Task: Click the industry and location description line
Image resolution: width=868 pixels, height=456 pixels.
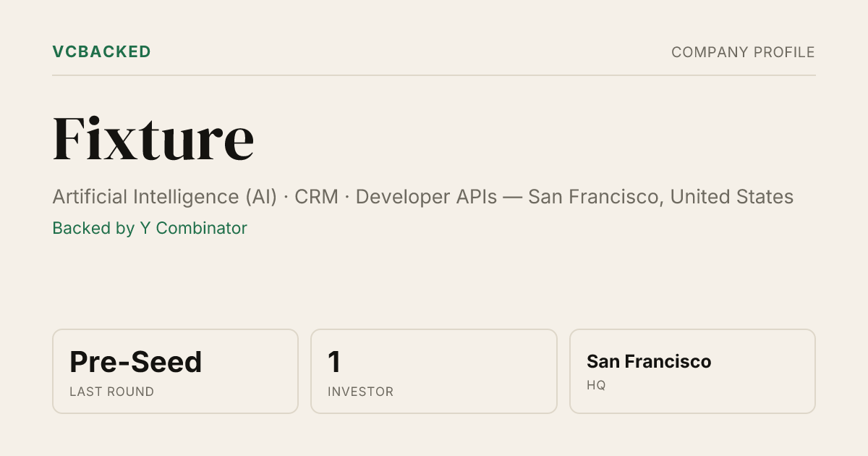Action: coord(423,197)
